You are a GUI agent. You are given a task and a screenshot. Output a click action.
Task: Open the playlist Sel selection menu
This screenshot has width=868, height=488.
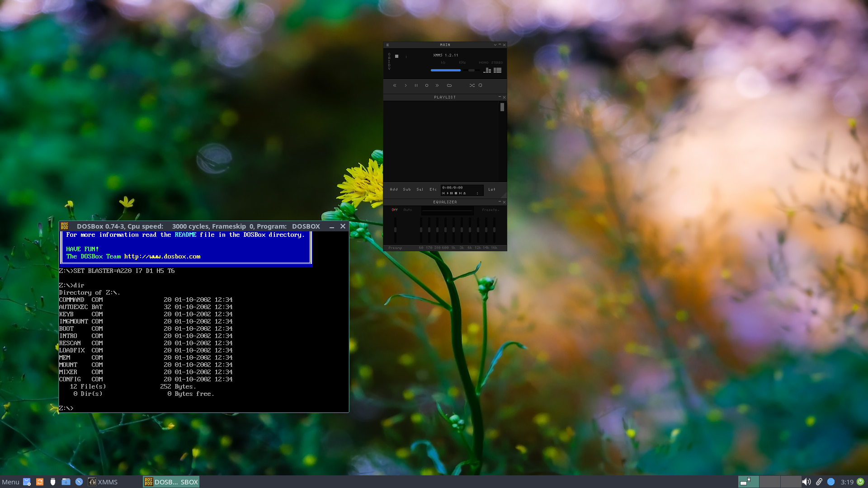(420, 189)
